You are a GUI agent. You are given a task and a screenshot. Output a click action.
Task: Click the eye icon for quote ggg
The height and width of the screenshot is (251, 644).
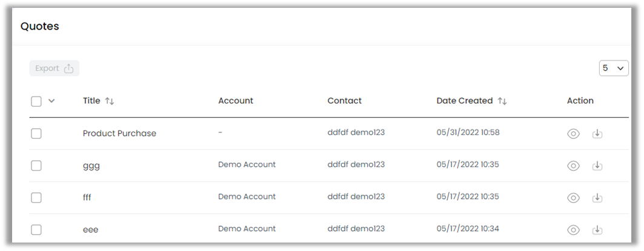[x=573, y=166]
